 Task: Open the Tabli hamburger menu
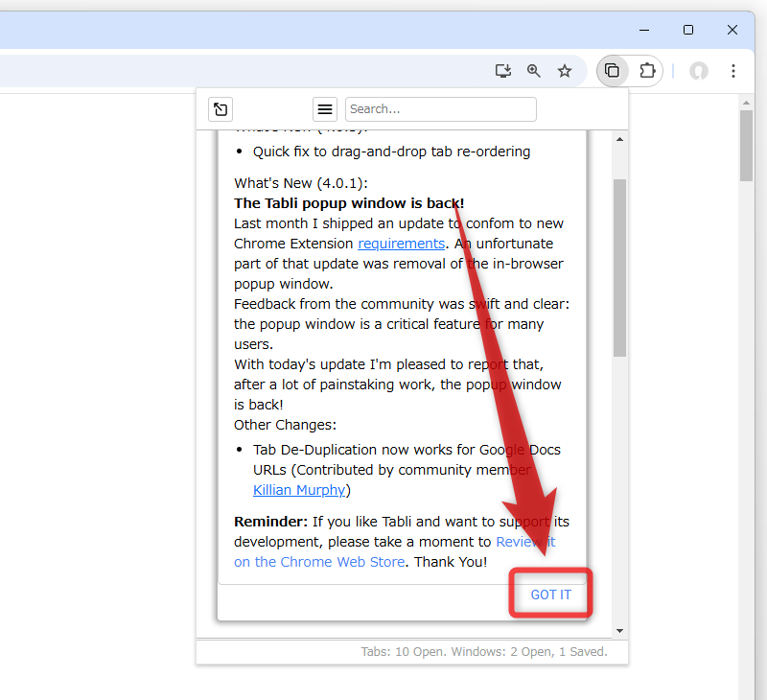pos(325,109)
